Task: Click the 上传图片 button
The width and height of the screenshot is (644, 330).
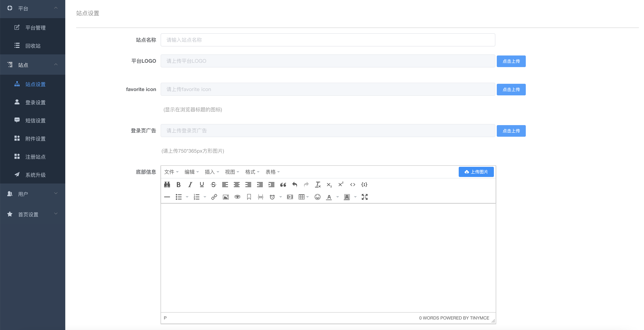Action: point(476,172)
